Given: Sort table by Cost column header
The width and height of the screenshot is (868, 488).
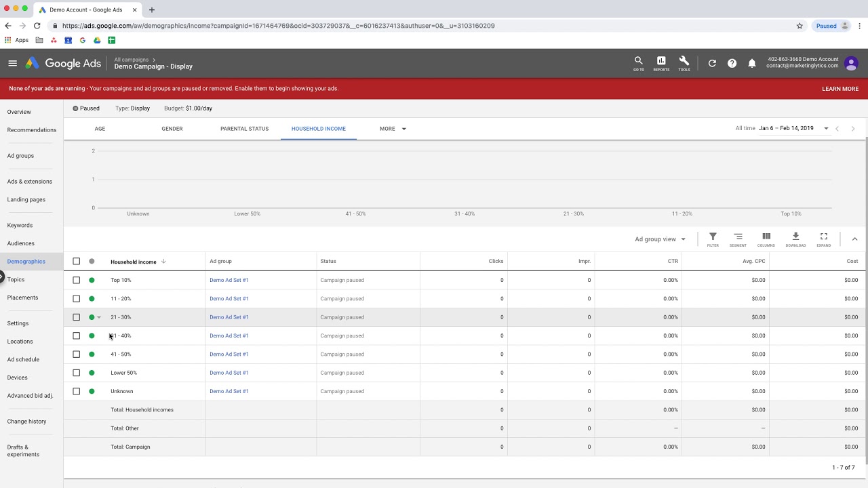Looking at the screenshot, I should [852, 261].
